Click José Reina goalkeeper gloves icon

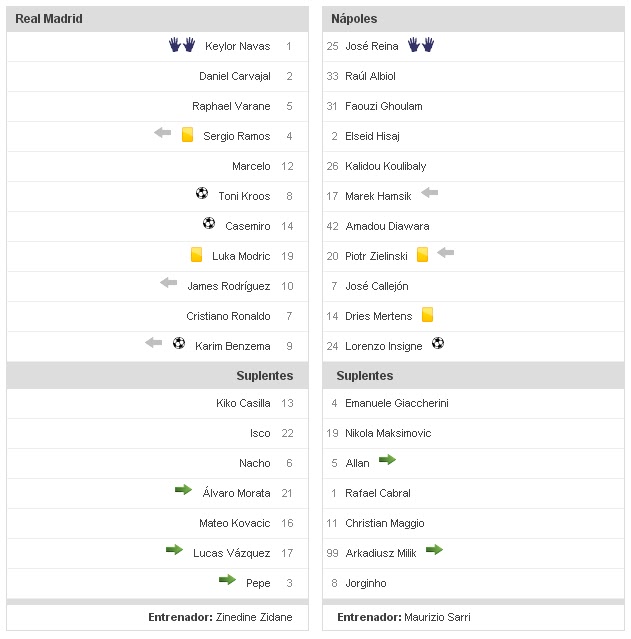click(421, 45)
